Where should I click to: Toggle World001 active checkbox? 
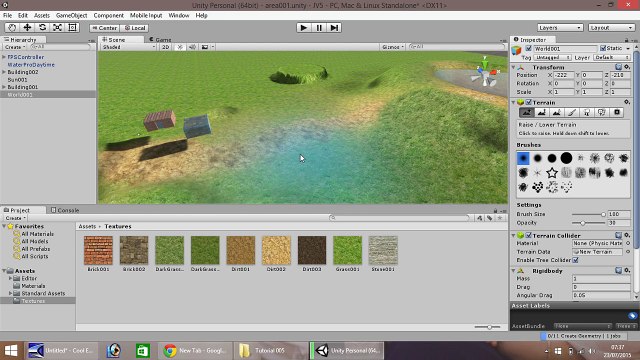click(x=528, y=49)
